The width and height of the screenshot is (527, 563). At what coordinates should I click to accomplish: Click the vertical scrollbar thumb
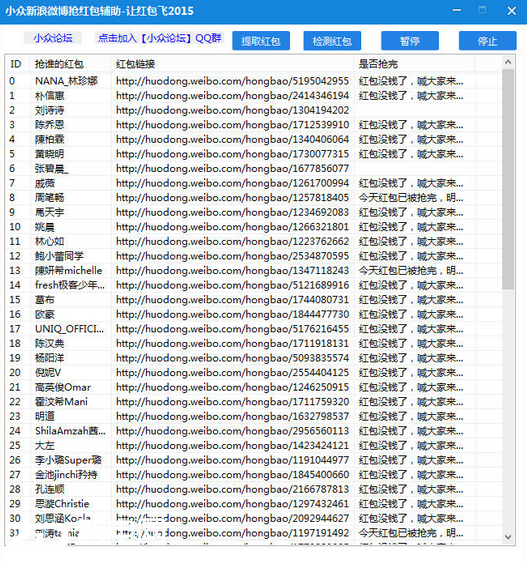point(508,179)
